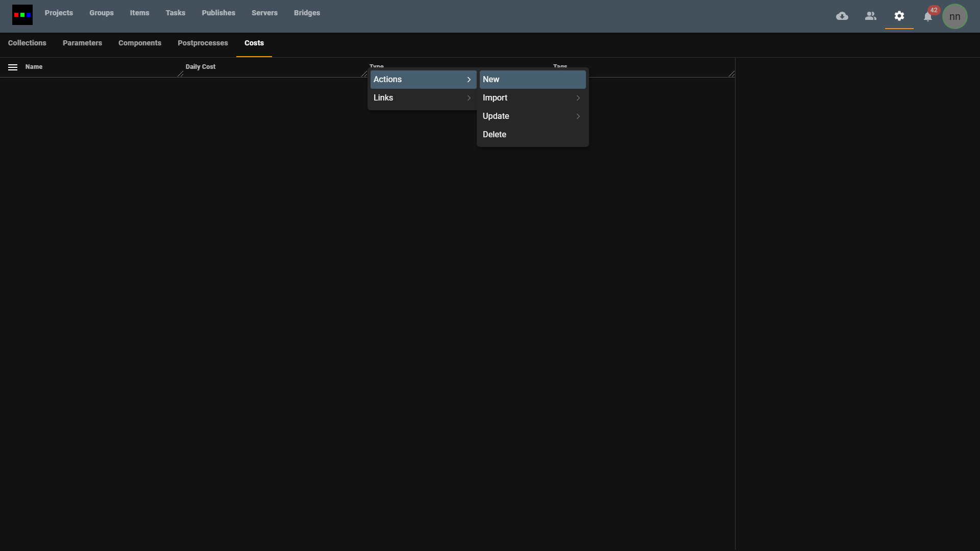Screen dimensions: 980x551
Task: Open the users group icon
Action: tap(871, 16)
